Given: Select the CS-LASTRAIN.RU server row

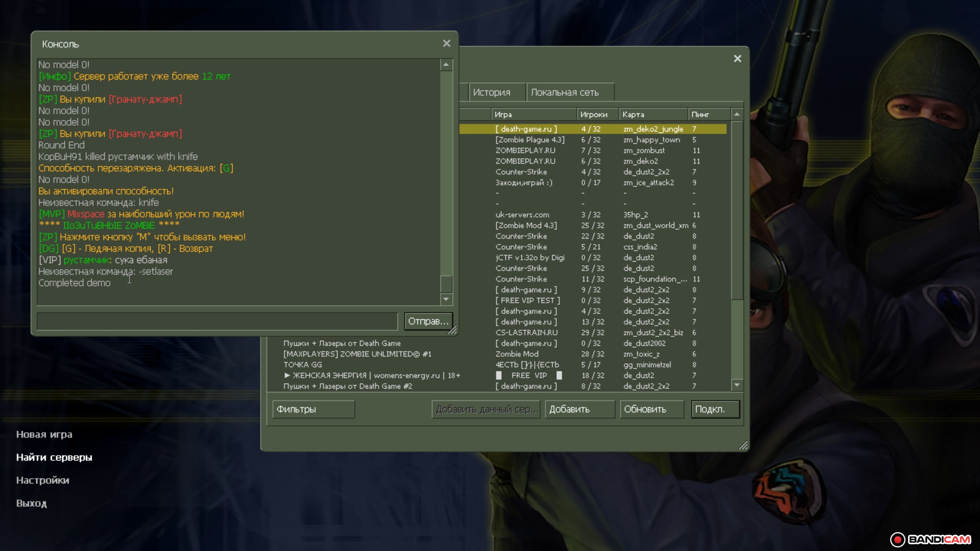Looking at the screenshot, I should (526, 333).
